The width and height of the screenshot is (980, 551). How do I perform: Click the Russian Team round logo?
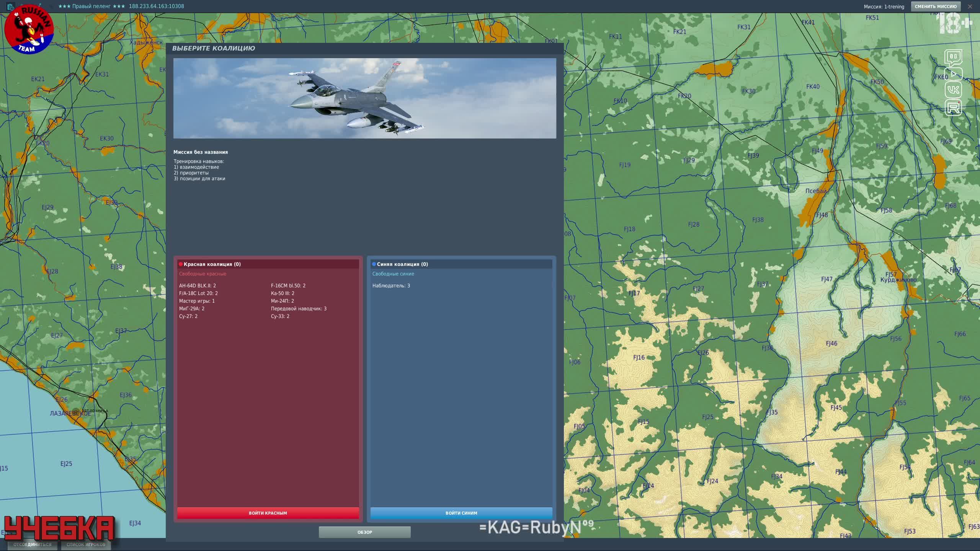pos(29,29)
